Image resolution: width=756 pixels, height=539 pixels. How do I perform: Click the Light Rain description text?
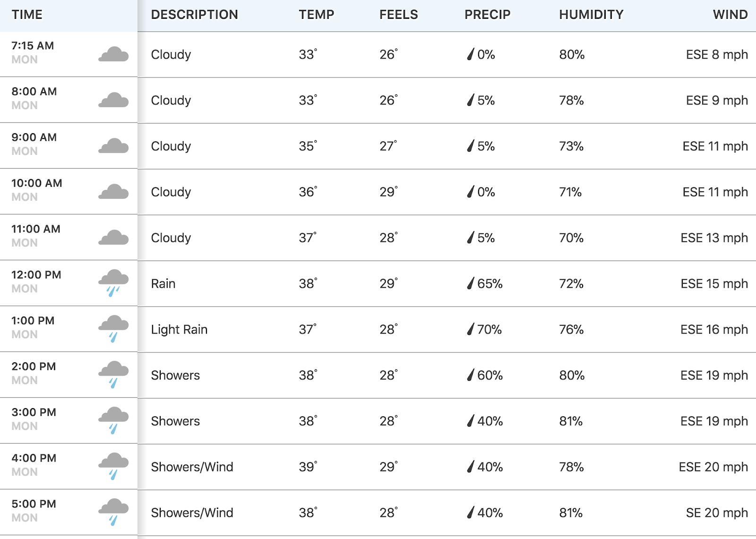point(179,329)
